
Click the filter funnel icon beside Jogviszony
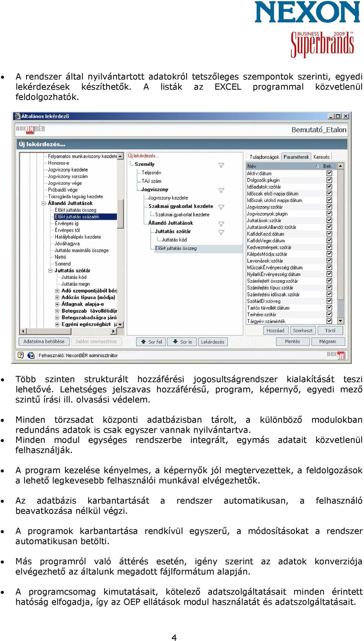[221, 190]
